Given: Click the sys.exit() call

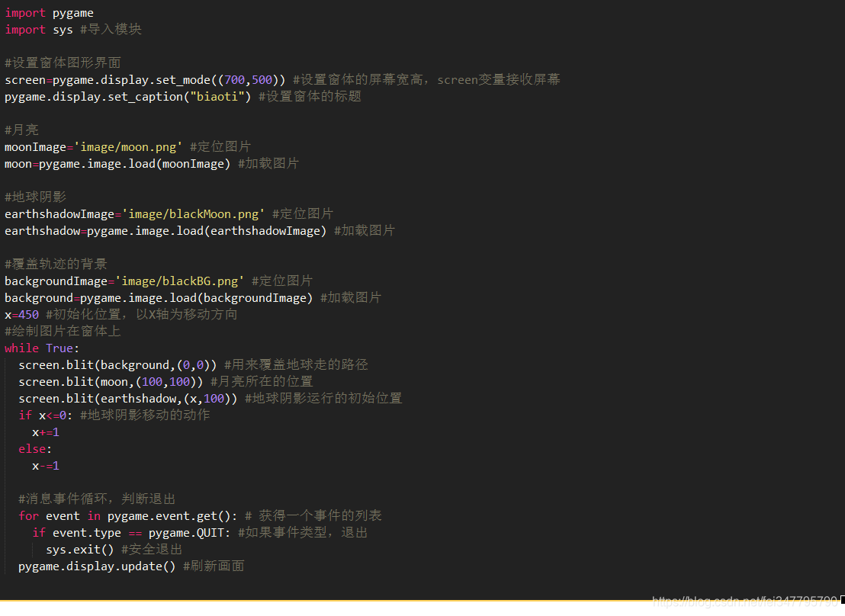Looking at the screenshot, I should 80,550.
